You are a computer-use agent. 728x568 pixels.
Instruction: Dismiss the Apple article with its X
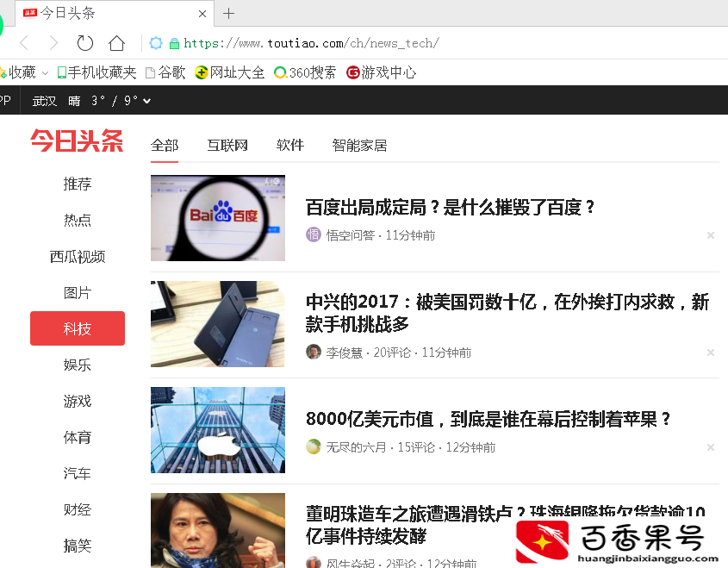(x=711, y=447)
